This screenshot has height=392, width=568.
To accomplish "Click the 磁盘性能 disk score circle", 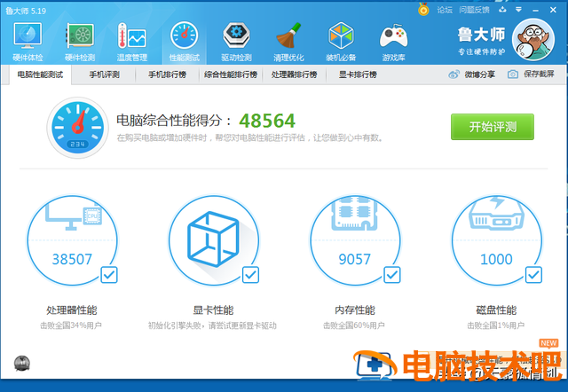I will pyautogui.click(x=497, y=240).
